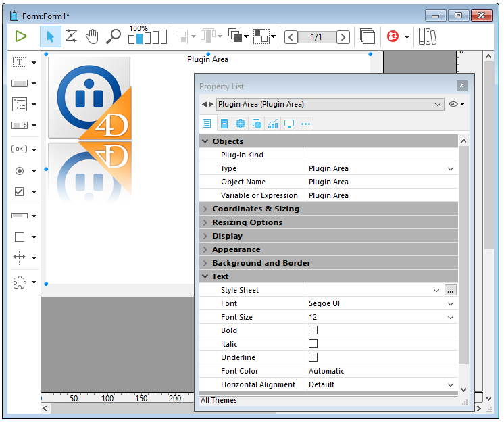The image size is (504, 423).
Task: Go to the next form page arrow
Action: 343,37
